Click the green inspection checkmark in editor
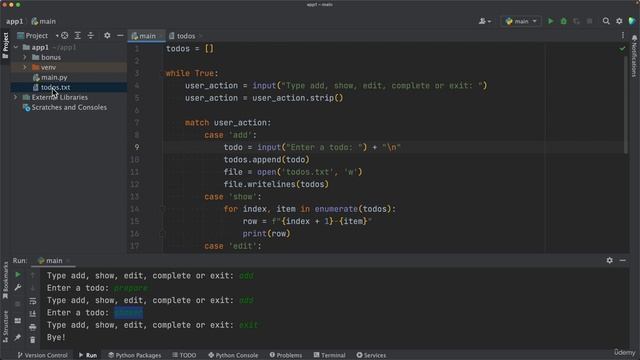This screenshot has width=640, height=360. click(622, 49)
